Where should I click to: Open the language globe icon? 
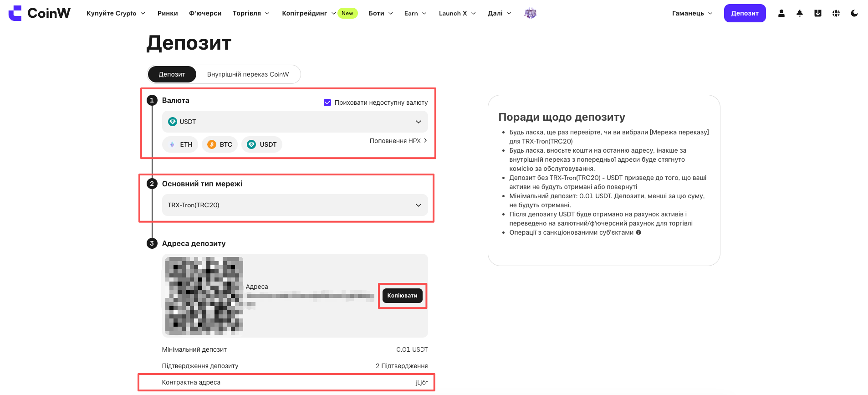coord(836,13)
